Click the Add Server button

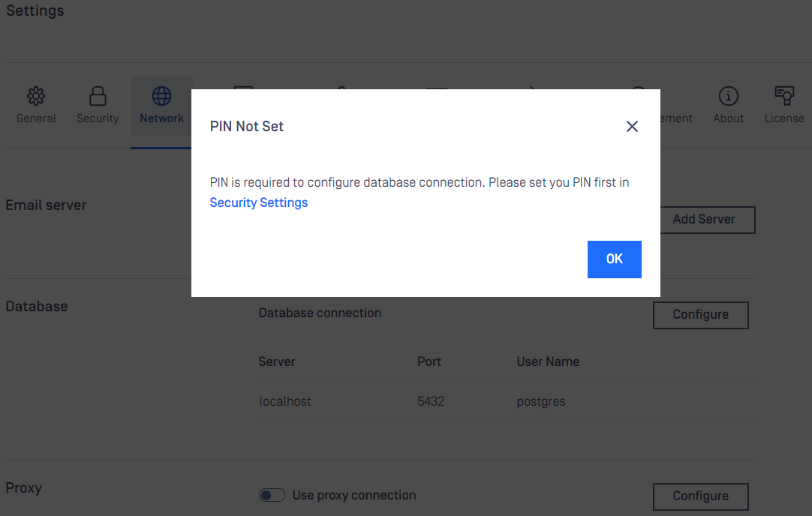708,220
